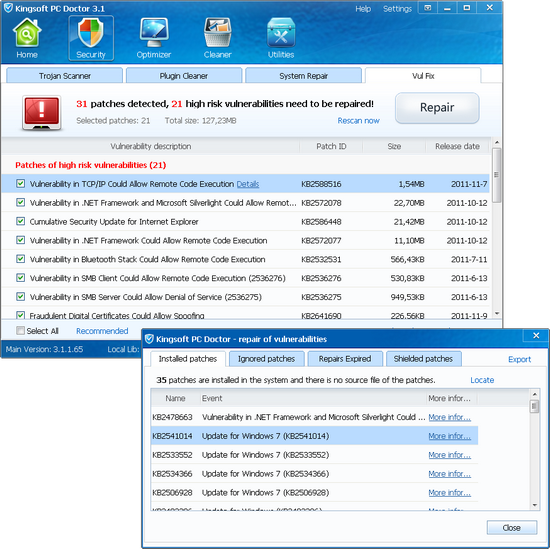Select the KB2506928 row name cell

(x=172, y=493)
